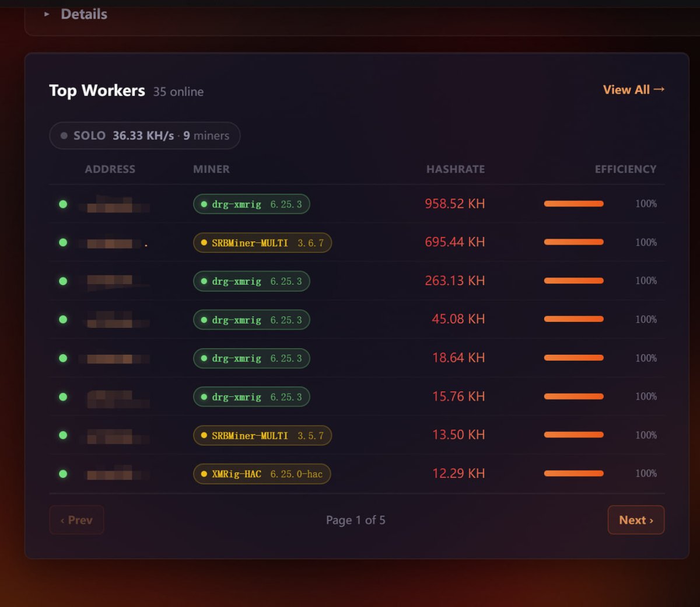Click the Prev page button
700x607 pixels.
pyautogui.click(x=76, y=520)
